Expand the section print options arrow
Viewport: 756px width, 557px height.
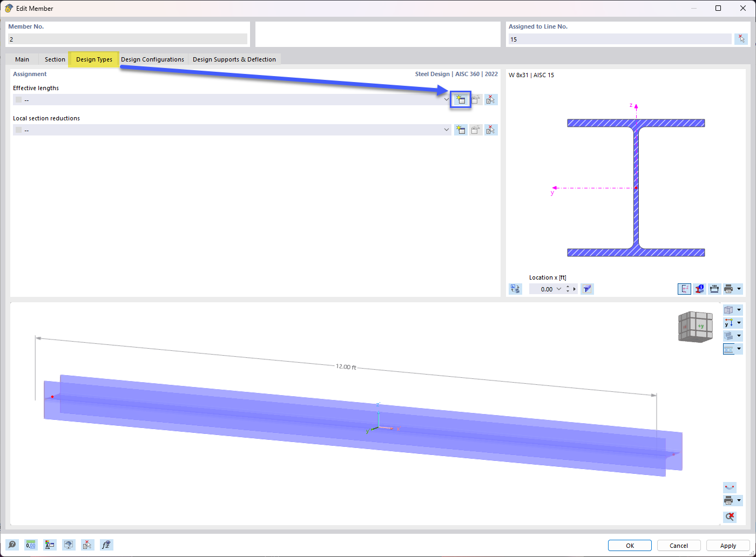click(739, 289)
